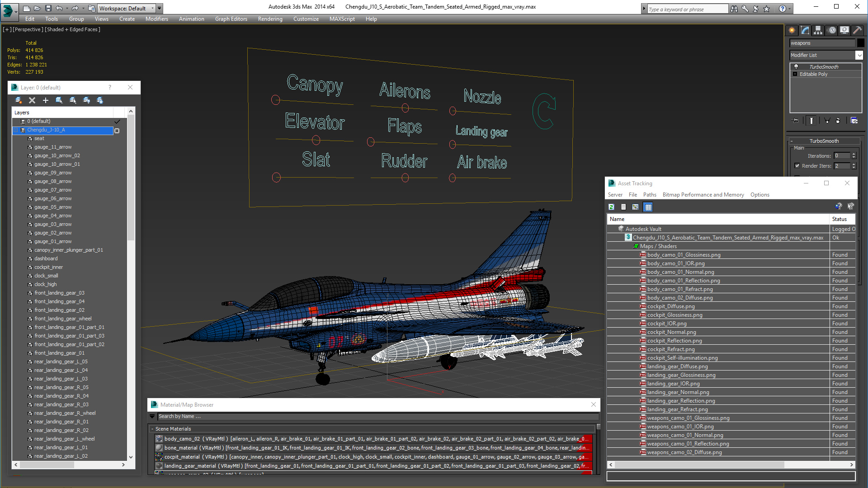
Task: Click the weapons object color swatch
Action: [861, 43]
